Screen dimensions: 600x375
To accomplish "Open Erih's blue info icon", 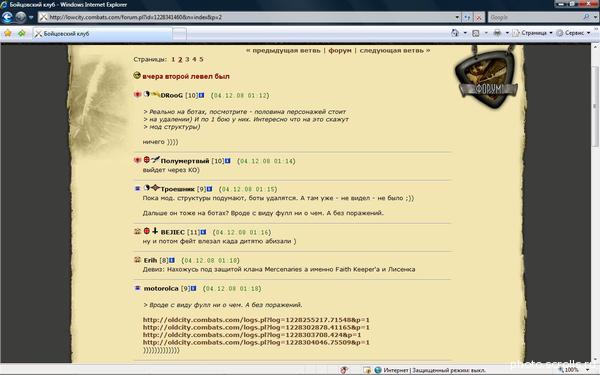I will pyautogui.click(x=172, y=260).
